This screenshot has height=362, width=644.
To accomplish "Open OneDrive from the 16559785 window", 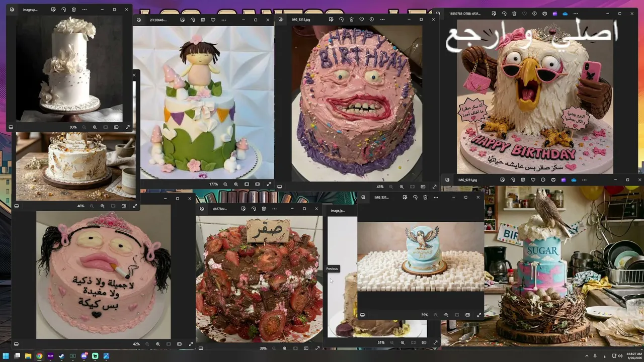I will click(x=565, y=14).
